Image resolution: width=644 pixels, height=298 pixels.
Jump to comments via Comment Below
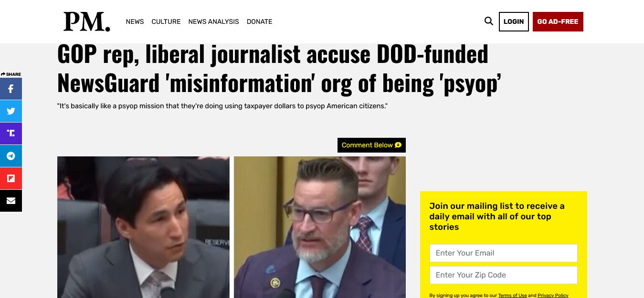pyautogui.click(x=371, y=145)
